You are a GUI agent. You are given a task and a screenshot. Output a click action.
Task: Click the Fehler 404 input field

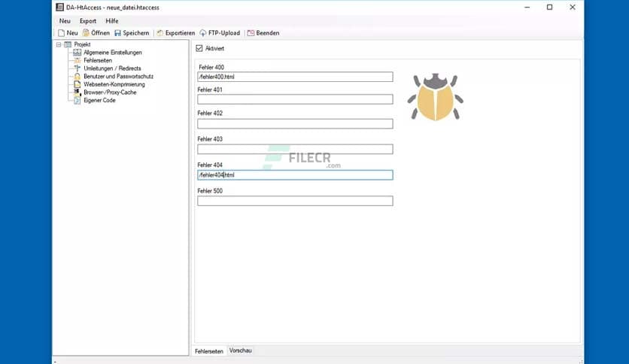295,174
